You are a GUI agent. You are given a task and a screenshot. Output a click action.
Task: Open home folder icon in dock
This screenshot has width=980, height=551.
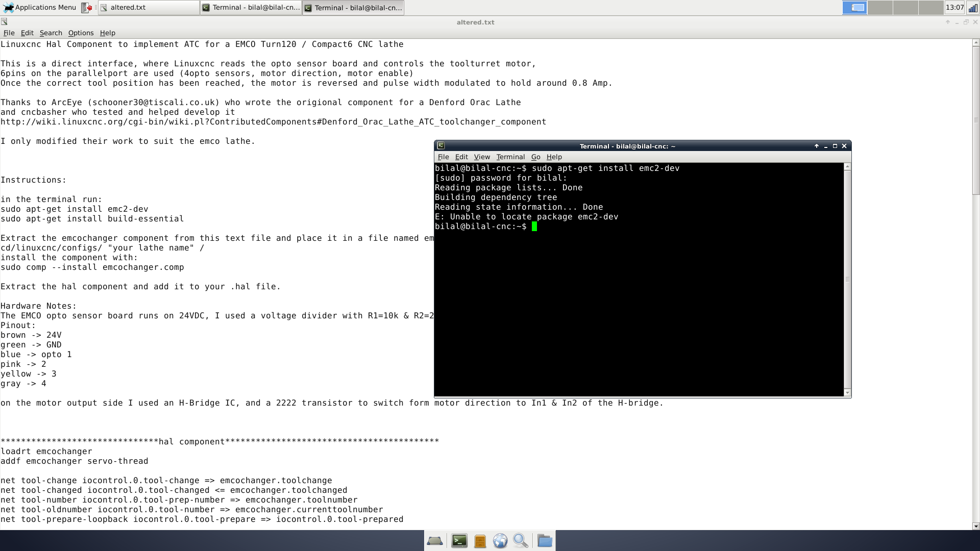[545, 541]
